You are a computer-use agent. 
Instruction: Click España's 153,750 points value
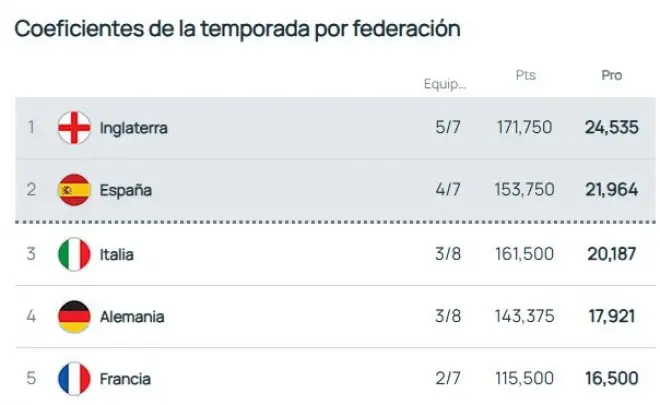pyautogui.click(x=525, y=190)
